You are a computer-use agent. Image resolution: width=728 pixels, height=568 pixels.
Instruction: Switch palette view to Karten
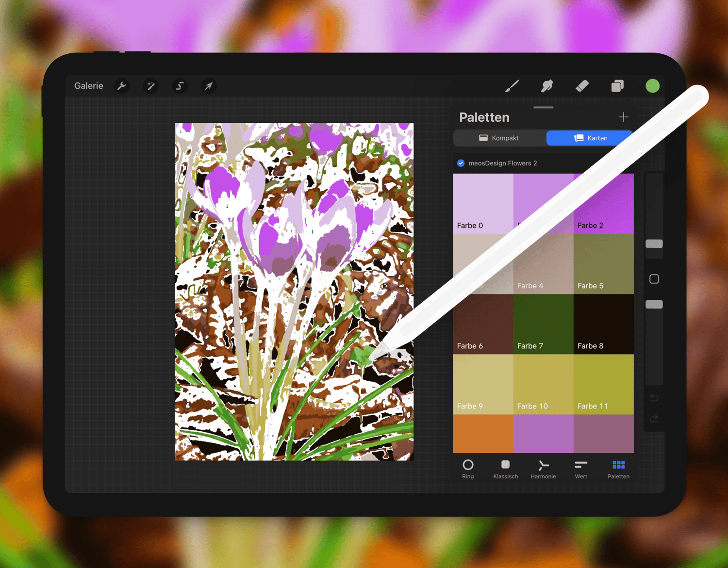pyautogui.click(x=590, y=138)
